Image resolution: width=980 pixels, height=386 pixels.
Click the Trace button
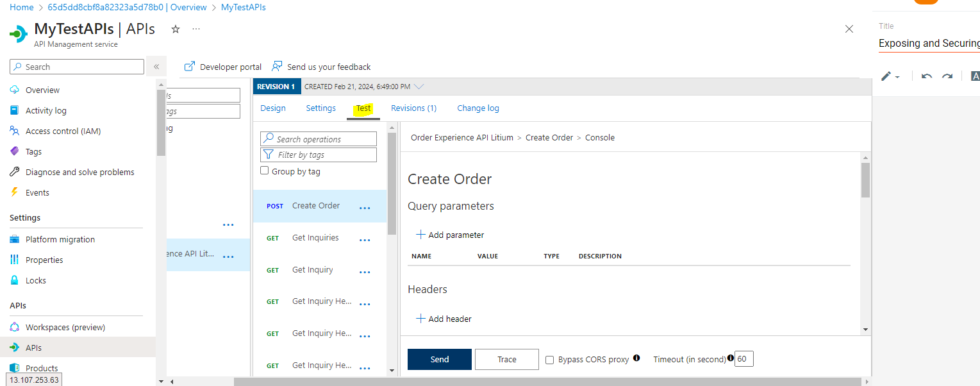tap(507, 359)
